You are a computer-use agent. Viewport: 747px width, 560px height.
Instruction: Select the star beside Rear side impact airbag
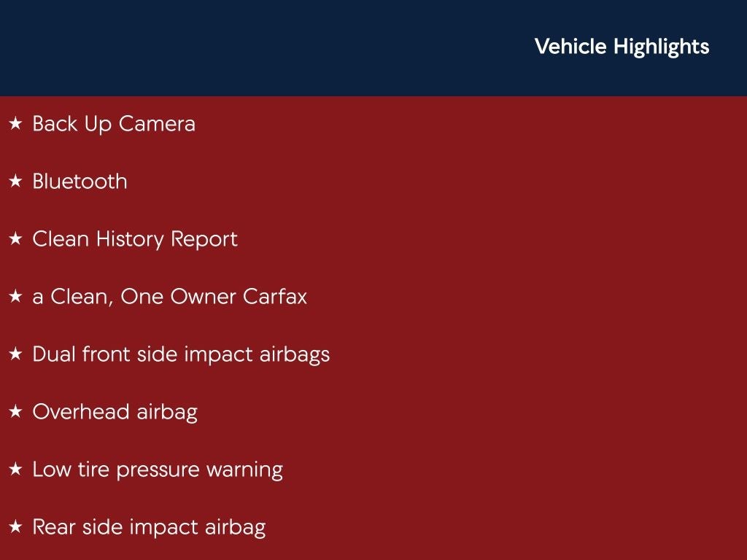pos(15,527)
